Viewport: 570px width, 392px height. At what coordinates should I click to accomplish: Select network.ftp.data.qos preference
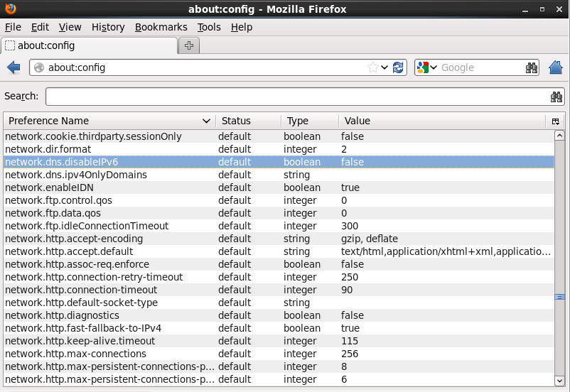point(279,213)
